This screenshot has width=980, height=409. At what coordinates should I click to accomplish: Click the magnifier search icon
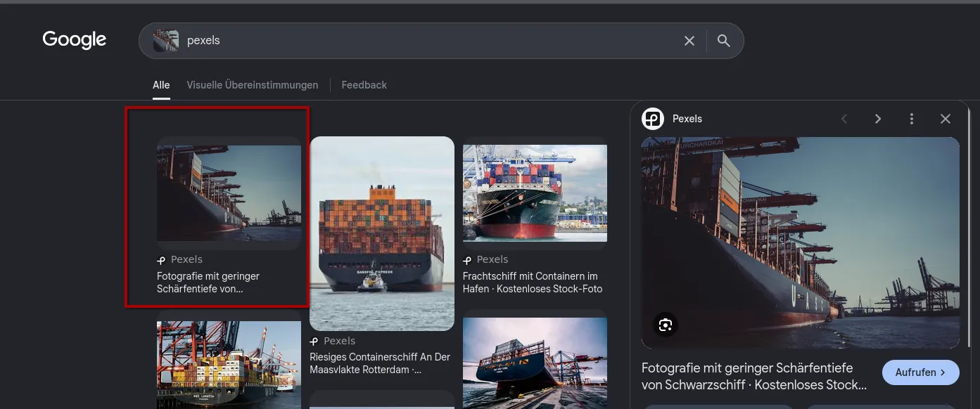723,41
